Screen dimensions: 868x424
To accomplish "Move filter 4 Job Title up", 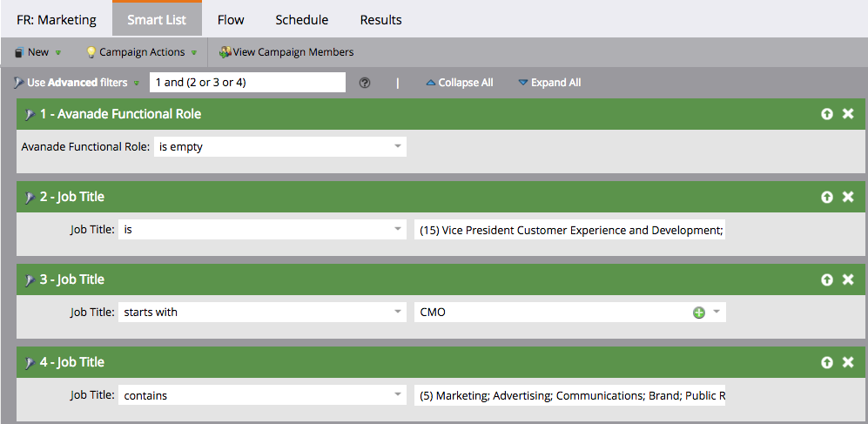I will 826,362.
